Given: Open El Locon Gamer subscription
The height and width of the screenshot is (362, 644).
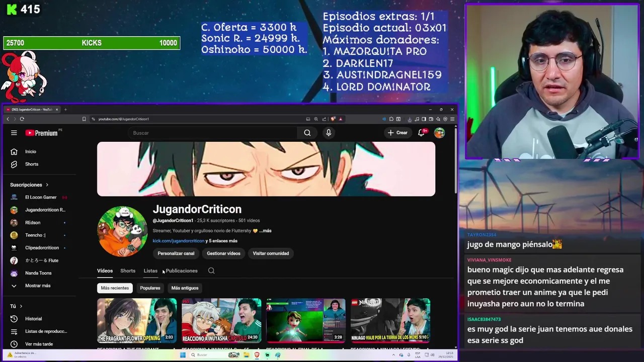Looking at the screenshot, I should pos(40,197).
